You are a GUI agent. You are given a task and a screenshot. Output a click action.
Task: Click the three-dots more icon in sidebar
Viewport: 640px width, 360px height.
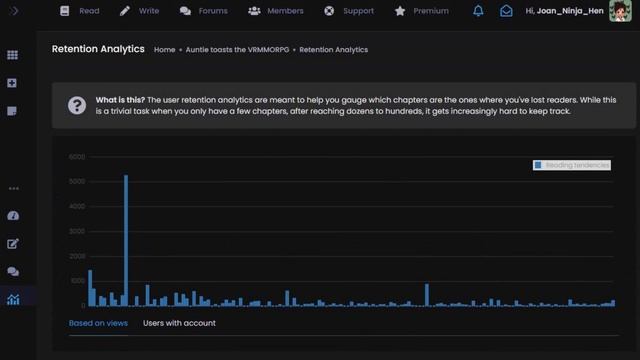13,189
